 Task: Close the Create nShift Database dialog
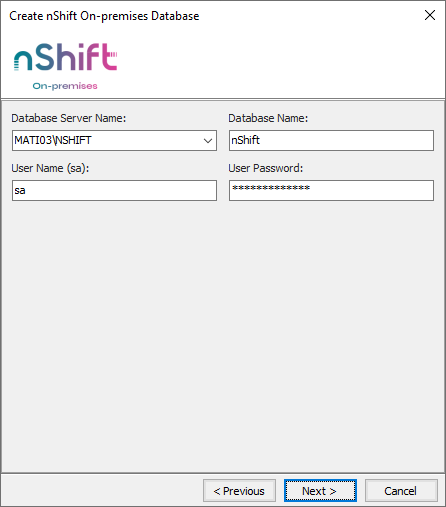[430, 15]
